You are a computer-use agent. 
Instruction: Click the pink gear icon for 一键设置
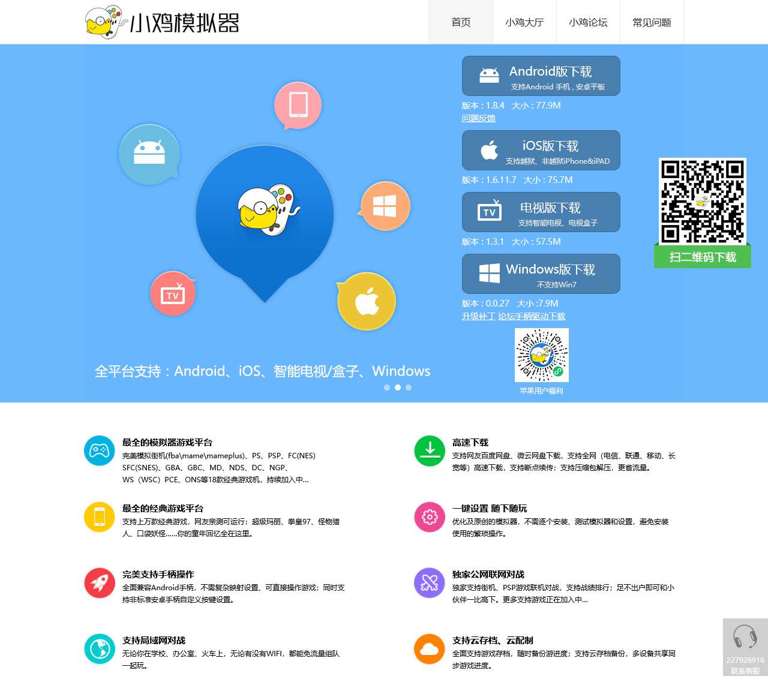click(x=429, y=516)
